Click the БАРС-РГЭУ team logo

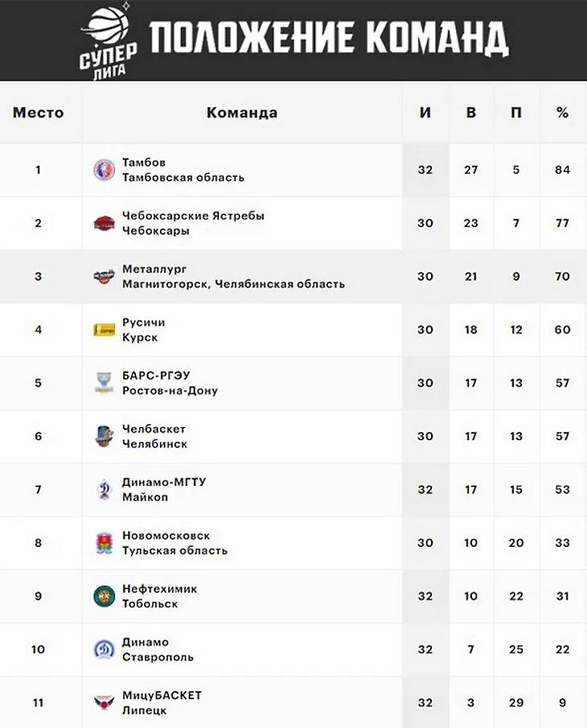104,383
